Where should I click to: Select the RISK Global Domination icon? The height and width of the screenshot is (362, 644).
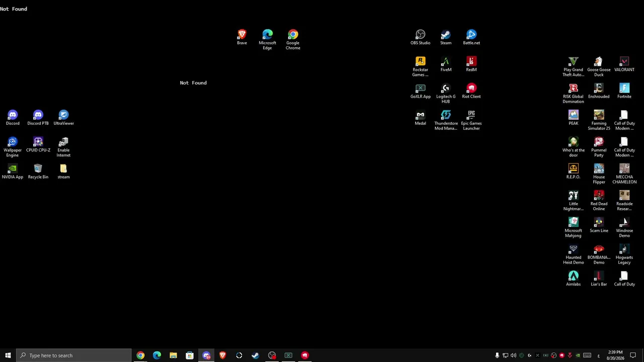[x=573, y=94]
